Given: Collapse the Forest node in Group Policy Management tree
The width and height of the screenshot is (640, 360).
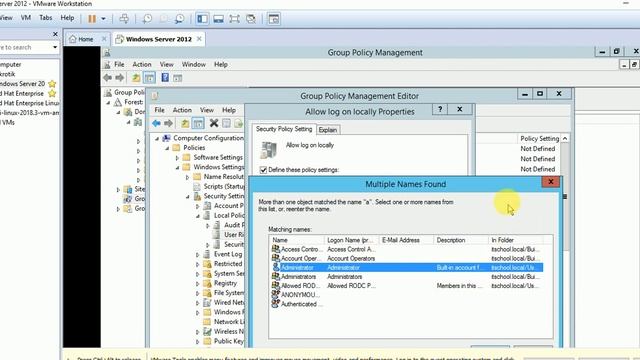Looking at the screenshot, I should tap(109, 102).
